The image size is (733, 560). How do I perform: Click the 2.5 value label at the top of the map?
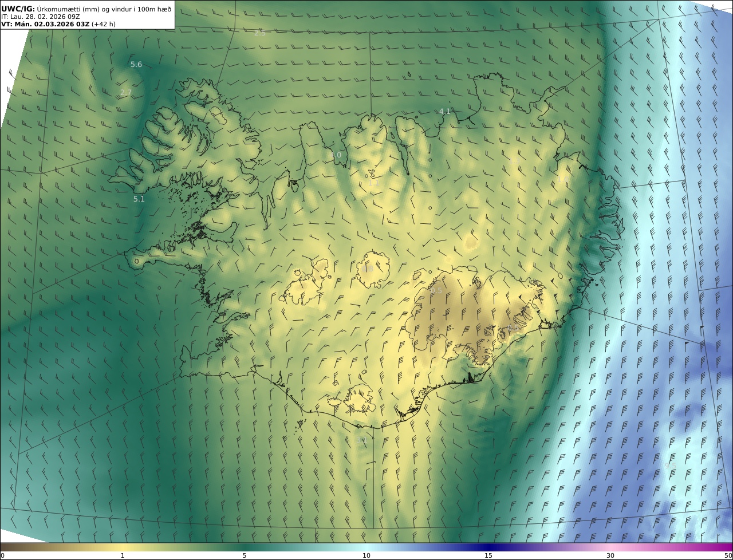click(x=260, y=33)
